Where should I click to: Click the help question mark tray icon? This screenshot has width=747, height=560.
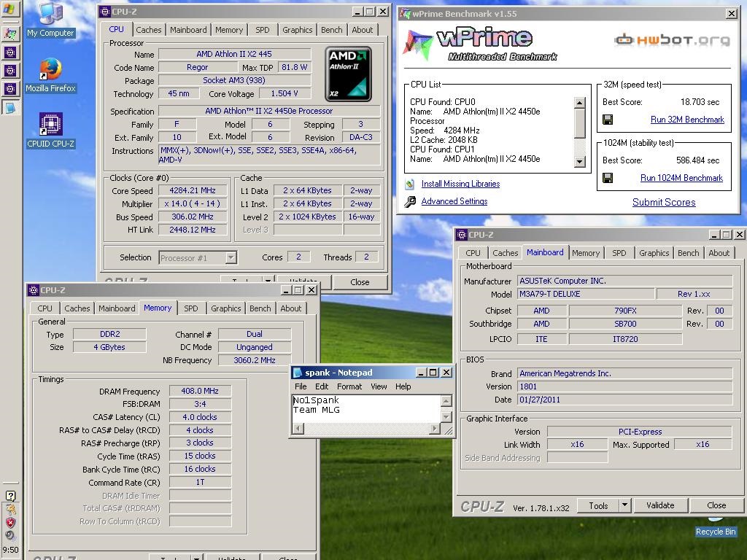point(10,496)
